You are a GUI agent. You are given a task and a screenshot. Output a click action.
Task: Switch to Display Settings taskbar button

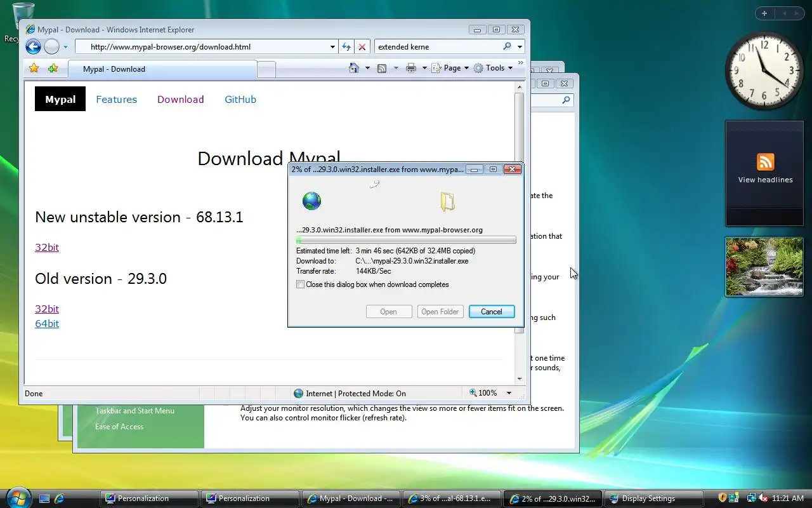pyautogui.click(x=653, y=498)
